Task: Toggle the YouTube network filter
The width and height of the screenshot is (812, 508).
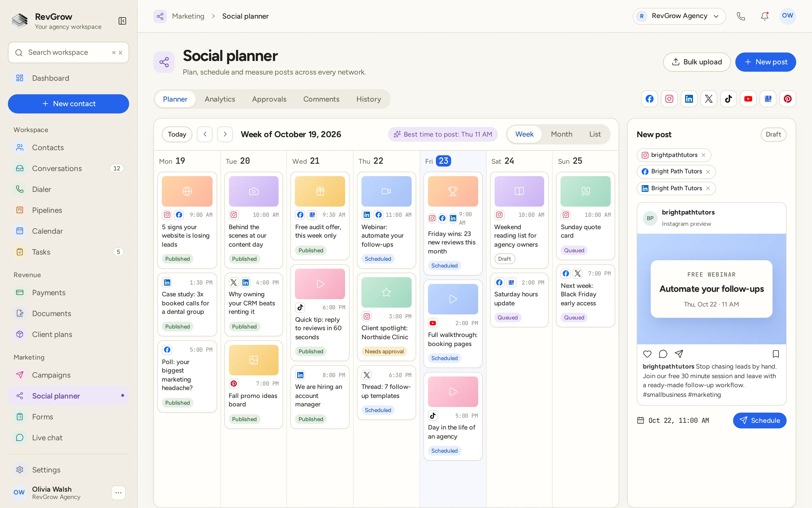Action: pos(748,99)
